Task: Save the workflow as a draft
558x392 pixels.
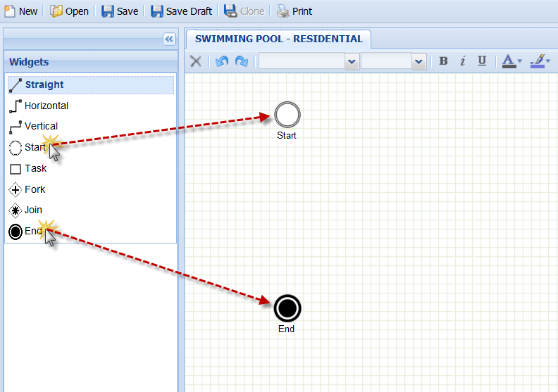Action: point(181,11)
